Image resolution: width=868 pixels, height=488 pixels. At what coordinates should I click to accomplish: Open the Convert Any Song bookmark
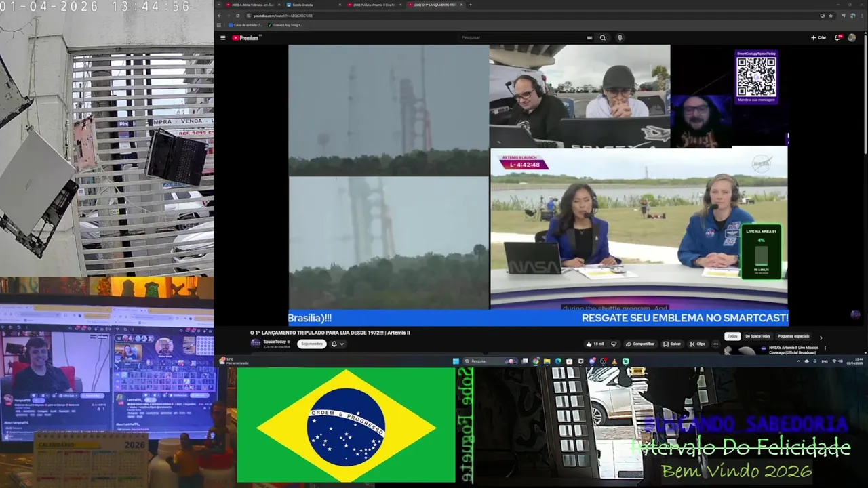click(x=285, y=25)
